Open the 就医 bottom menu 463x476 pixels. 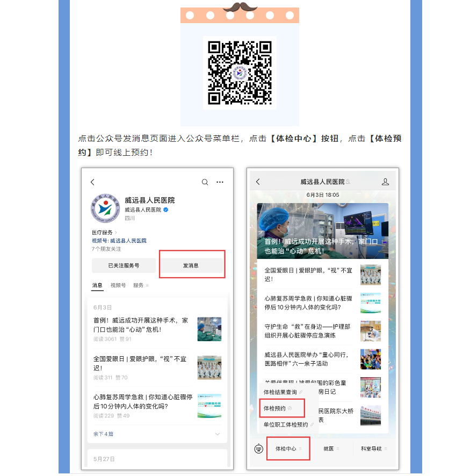[x=330, y=448]
